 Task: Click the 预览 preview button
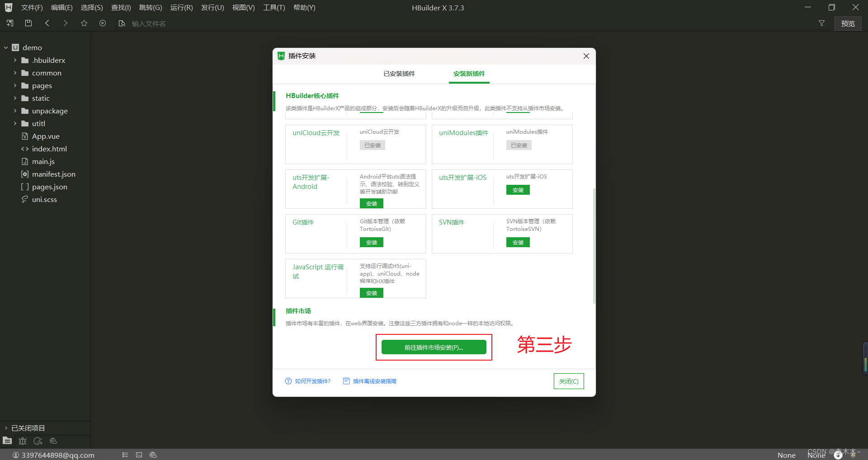coord(848,23)
